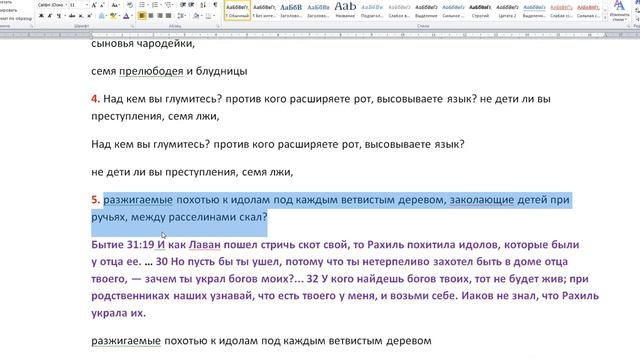Open underline style dropdown arrow
The image size is (640, 360).
pyautogui.click(x=64, y=16)
